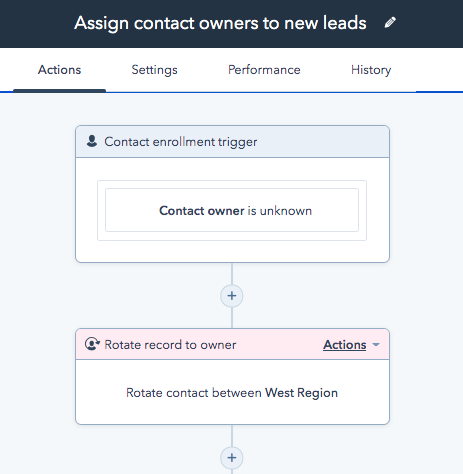This screenshot has width=463, height=474.
Task: Click the rotate owner icon in action header
Action: 92,344
